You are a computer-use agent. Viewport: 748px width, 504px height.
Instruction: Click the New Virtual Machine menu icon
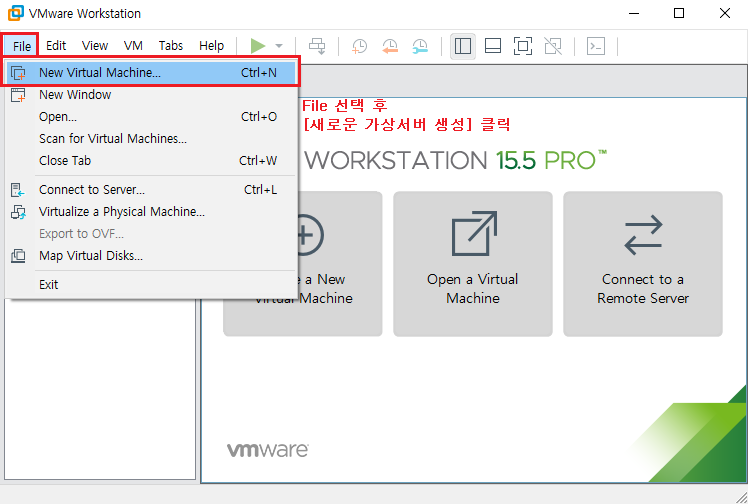click(18, 73)
